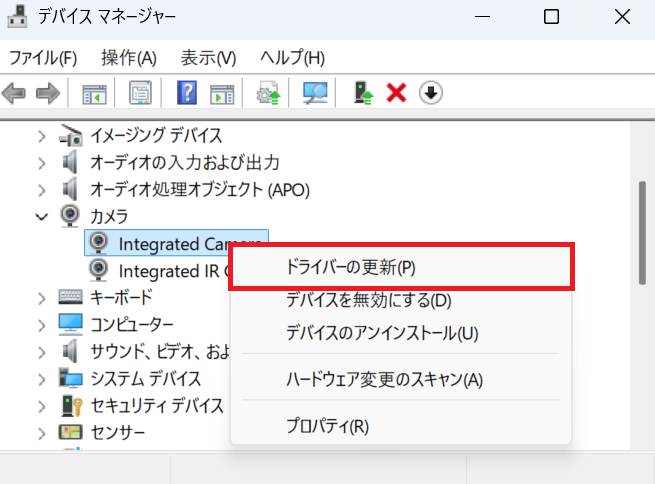Click the セキュリティ デバイス key icon
655x484 pixels.
pos(71,405)
